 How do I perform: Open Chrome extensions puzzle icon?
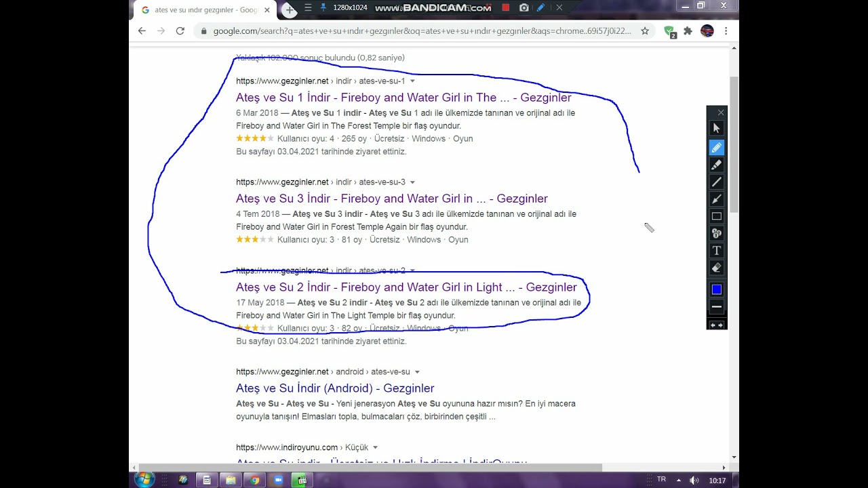point(688,30)
